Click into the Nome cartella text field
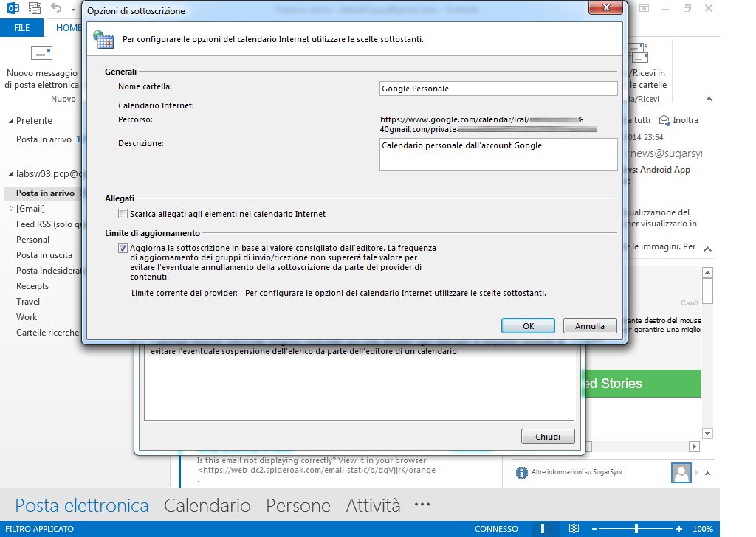Image resolution: width=756 pixels, height=537 pixels. (x=498, y=89)
